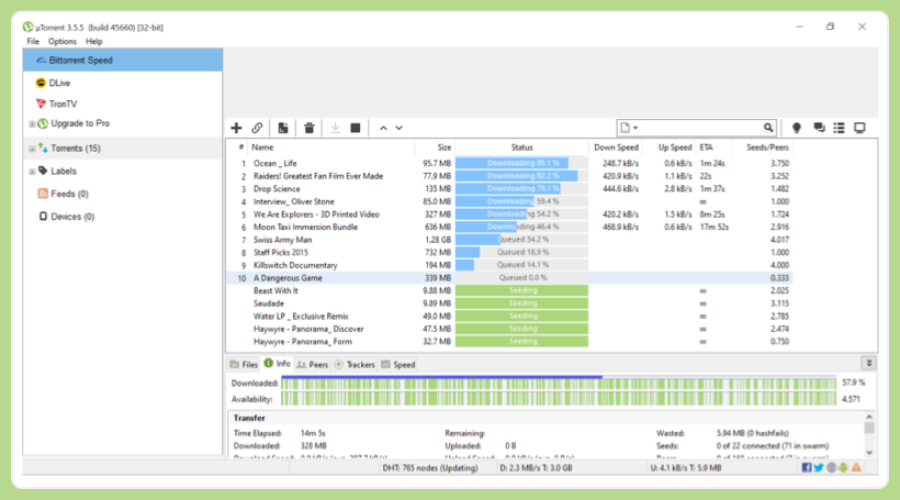Viewport: 900px width, 500px height.
Task: Click the Ocean _ Life progress bar
Action: pos(522,163)
